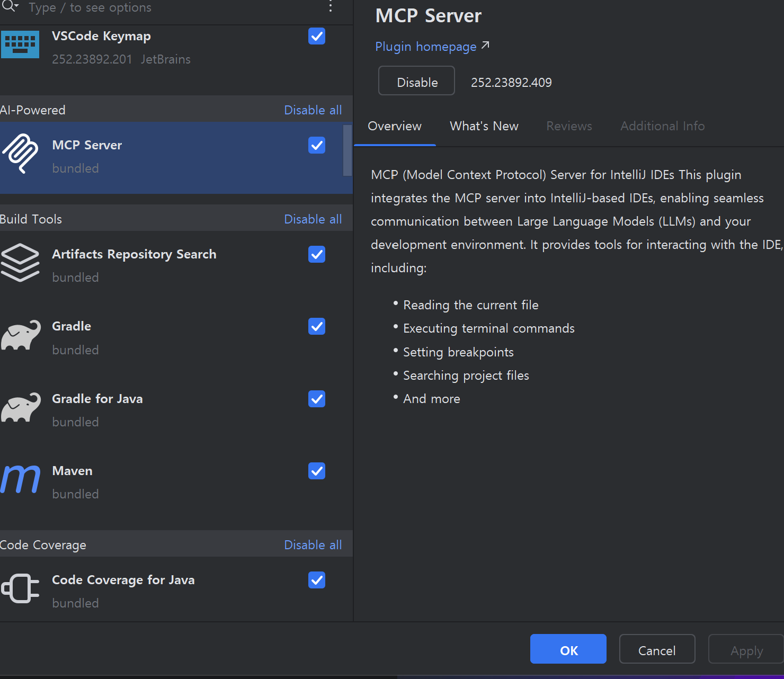Click the 'Searching project files' bullet
Image resolution: width=784 pixels, height=679 pixels.
pyautogui.click(x=466, y=376)
